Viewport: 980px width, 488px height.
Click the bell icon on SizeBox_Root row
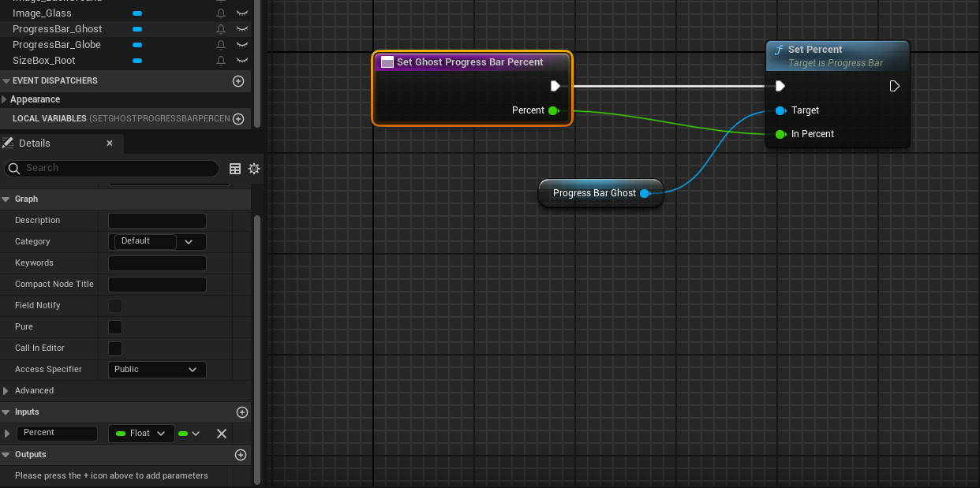click(221, 61)
